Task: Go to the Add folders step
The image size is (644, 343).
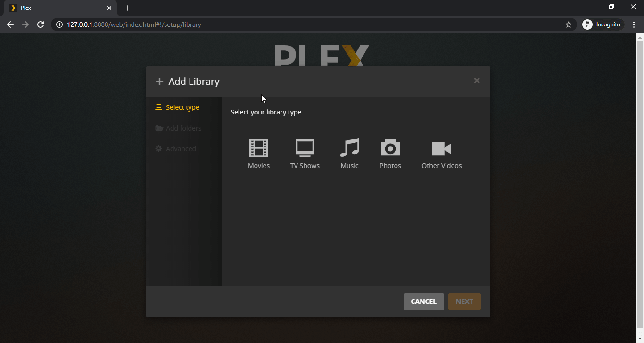Action: [183, 128]
